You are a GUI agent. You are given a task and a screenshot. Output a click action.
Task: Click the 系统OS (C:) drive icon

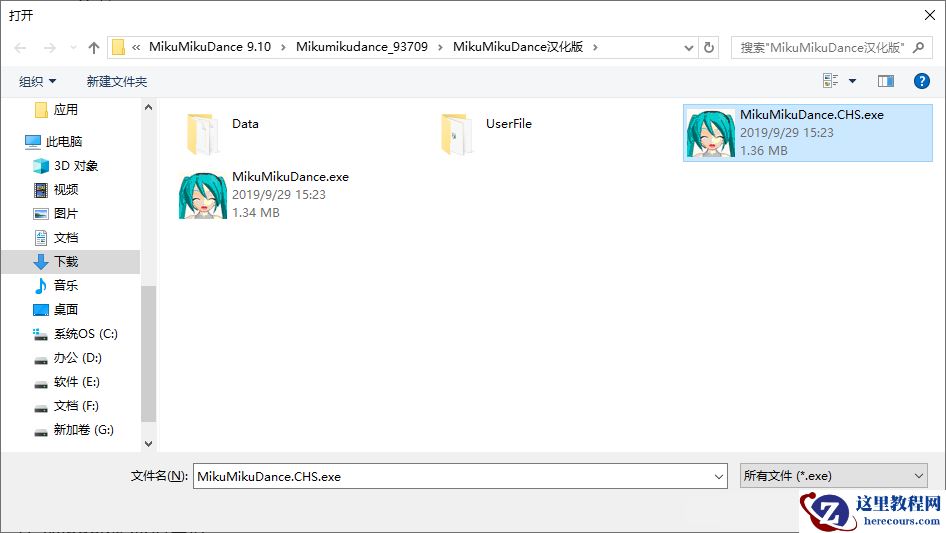(x=40, y=334)
